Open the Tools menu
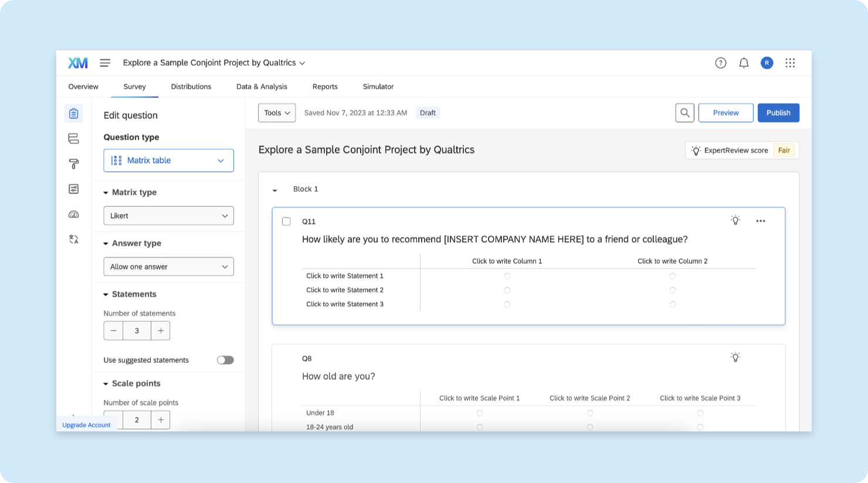The width and height of the screenshot is (868, 483). [276, 113]
